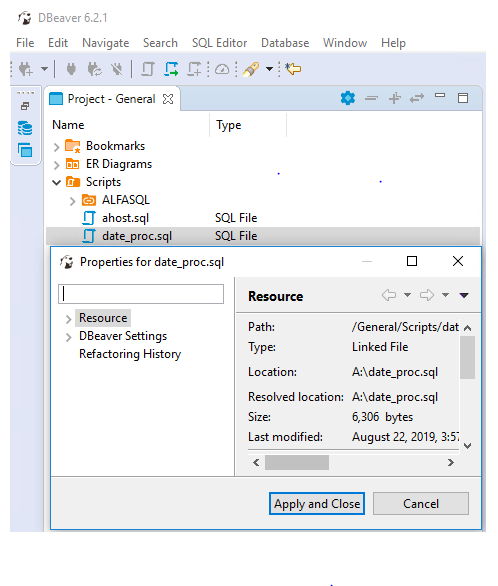
Task: Expand the ER Diagrams folder
Action: click(x=56, y=165)
